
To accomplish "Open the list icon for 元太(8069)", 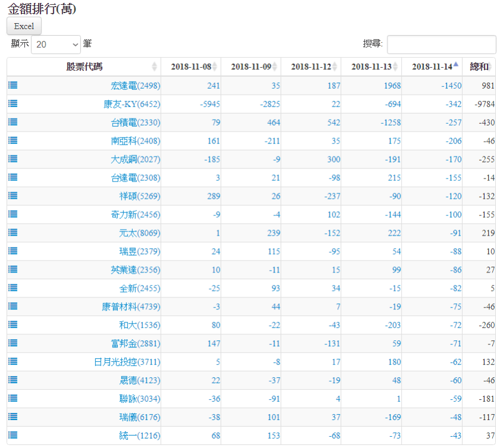I will pos(12,233).
